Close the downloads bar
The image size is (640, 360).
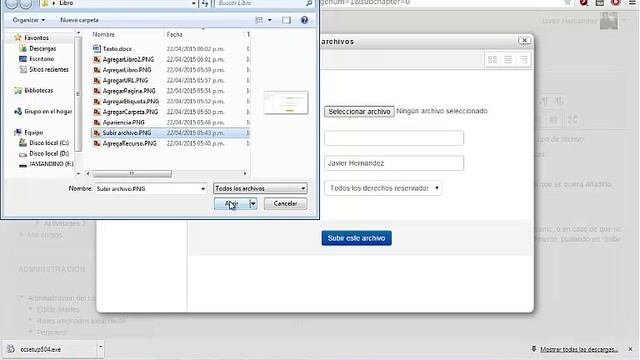tap(630, 349)
